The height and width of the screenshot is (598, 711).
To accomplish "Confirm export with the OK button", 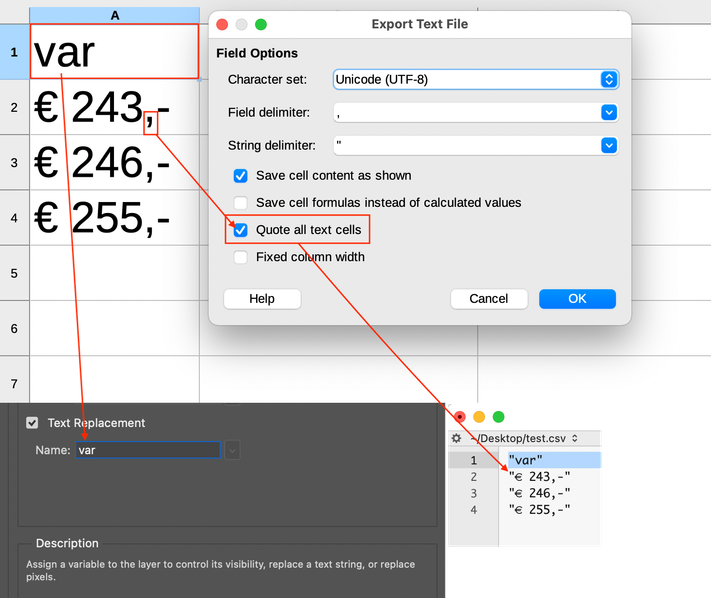I will click(x=577, y=299).
